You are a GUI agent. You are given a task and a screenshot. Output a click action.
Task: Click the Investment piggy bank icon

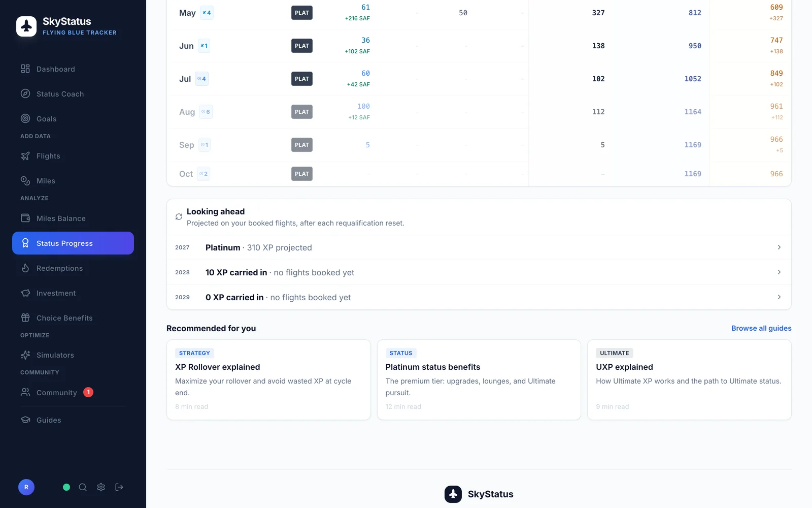tap(25, 293)
